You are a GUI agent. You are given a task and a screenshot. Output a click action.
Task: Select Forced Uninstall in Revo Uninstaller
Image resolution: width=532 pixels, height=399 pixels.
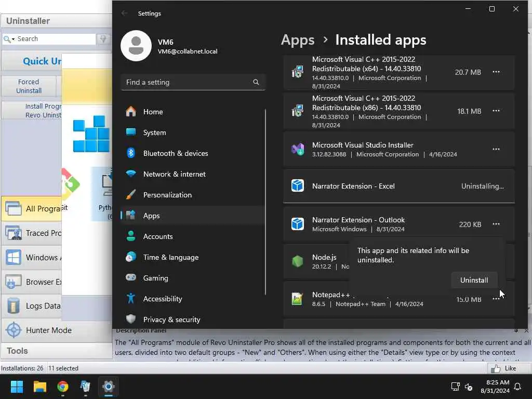click(29, 86)
